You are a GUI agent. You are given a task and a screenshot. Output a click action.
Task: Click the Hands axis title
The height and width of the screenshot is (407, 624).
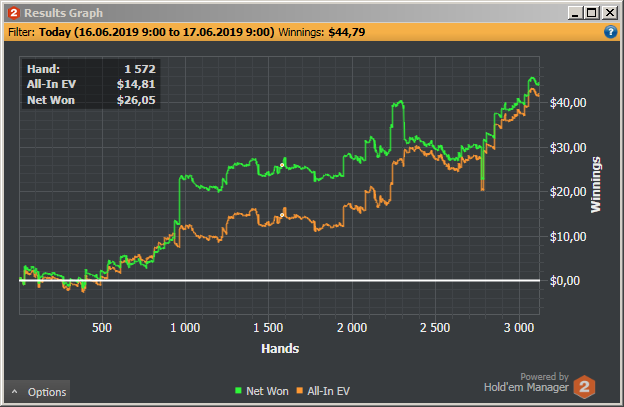pos(280,349)
